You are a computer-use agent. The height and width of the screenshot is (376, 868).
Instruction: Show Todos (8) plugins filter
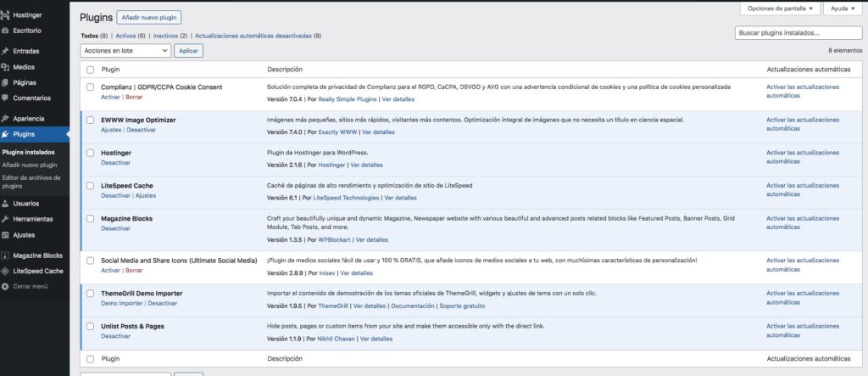pos(94,36)
